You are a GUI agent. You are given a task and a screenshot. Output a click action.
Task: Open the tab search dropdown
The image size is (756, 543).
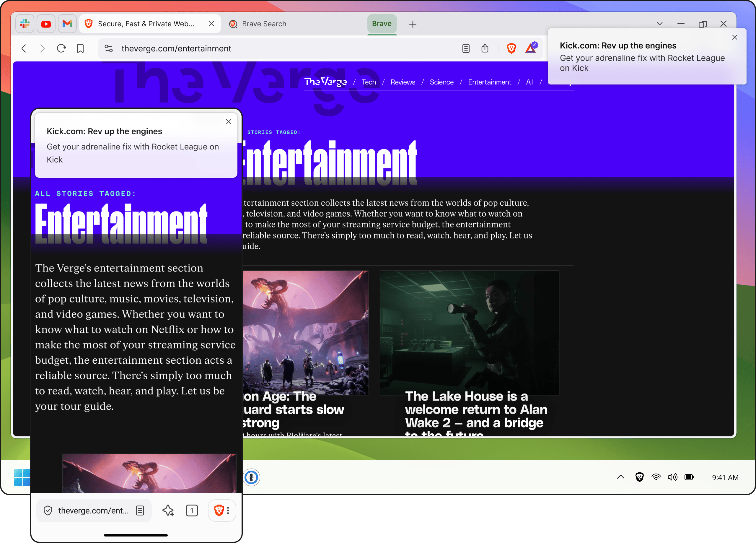659,24
